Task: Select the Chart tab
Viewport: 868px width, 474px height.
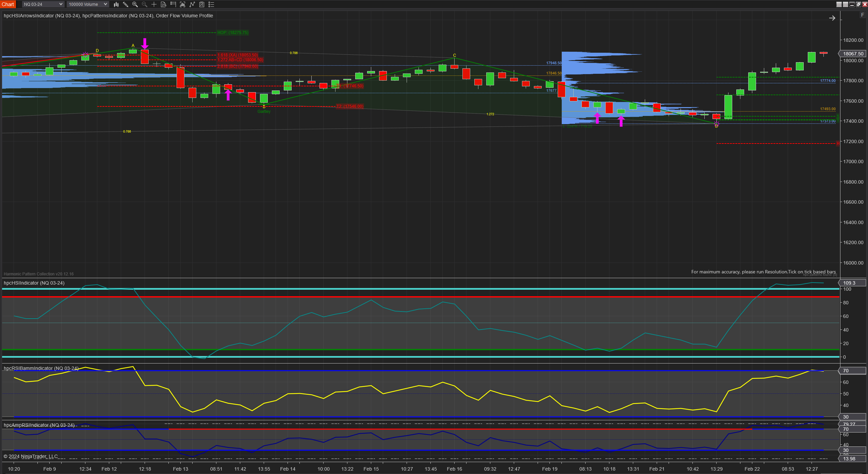Action: (x=8, y=4)
